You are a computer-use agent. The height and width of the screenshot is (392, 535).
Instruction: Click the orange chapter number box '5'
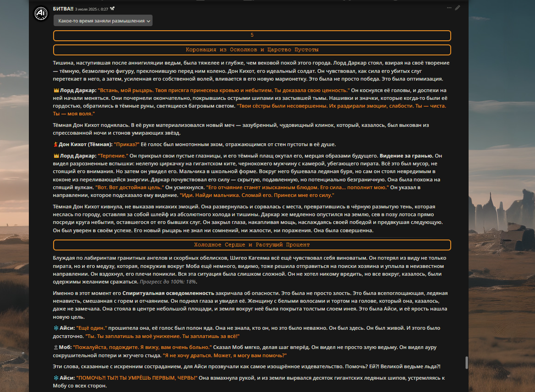coord(252,35)
